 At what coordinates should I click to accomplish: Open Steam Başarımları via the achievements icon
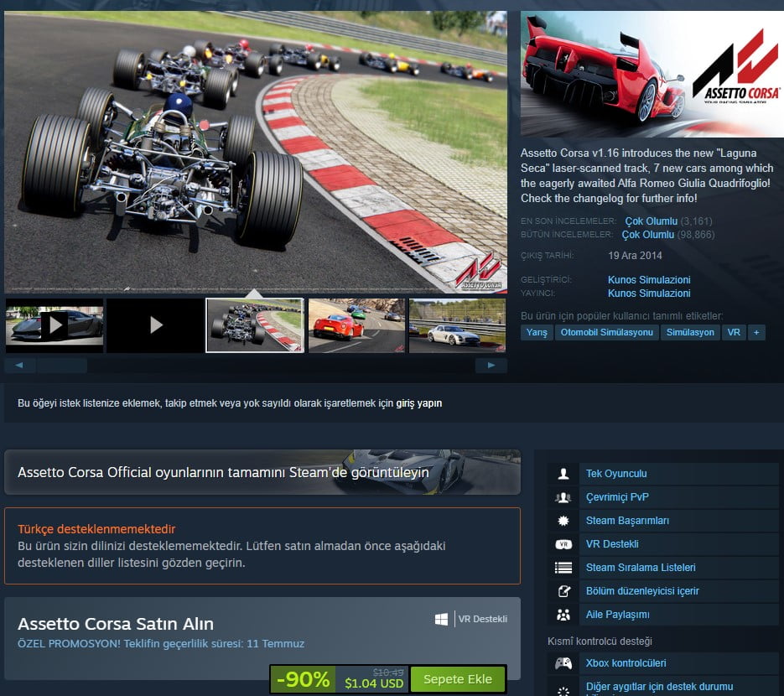[x=563, y=520]
